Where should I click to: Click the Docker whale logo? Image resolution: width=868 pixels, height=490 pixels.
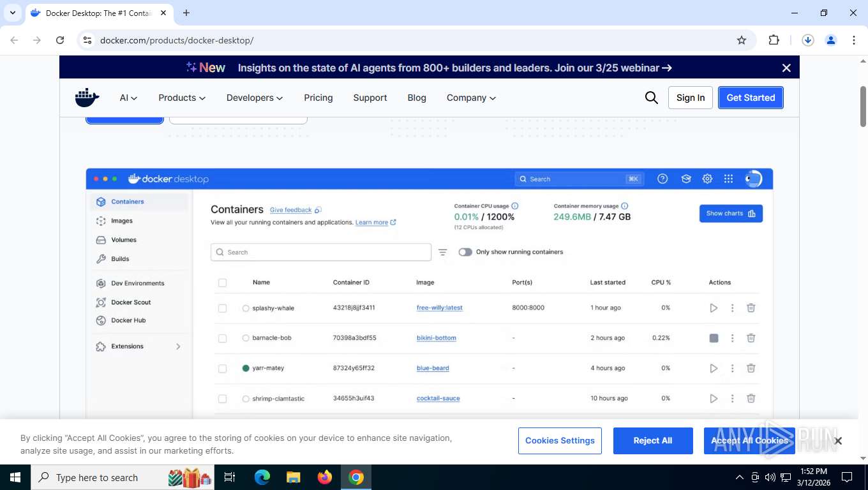pos(87,98)
